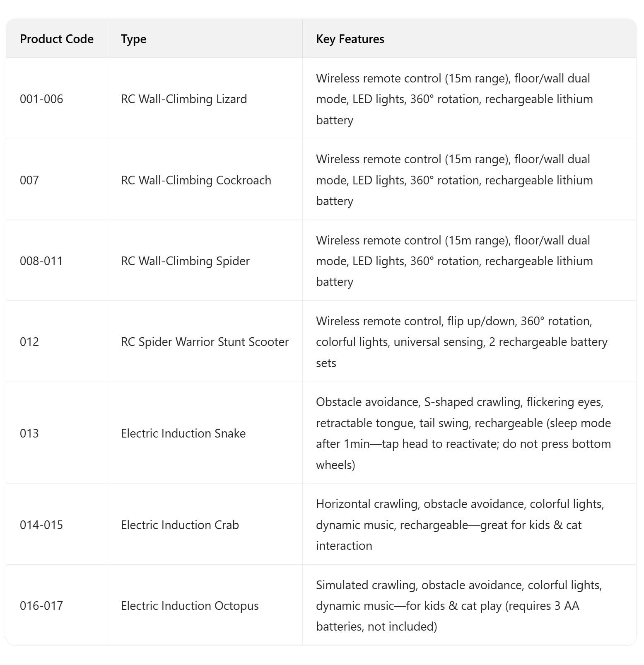The height and width of the screenshot is (665, 644).
Task: Click the Electric Induction Octopus type cell
Action: click(190, 606)
